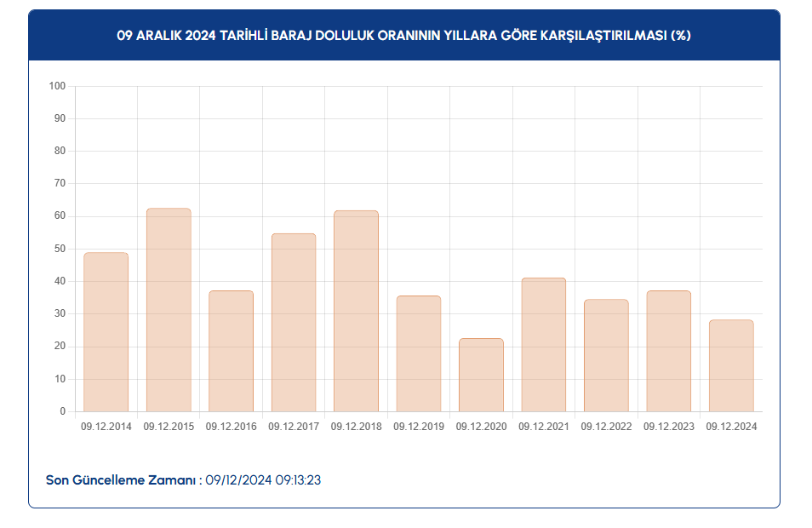
Task: Select the 09.12.2017 bar
Action: 294,323
